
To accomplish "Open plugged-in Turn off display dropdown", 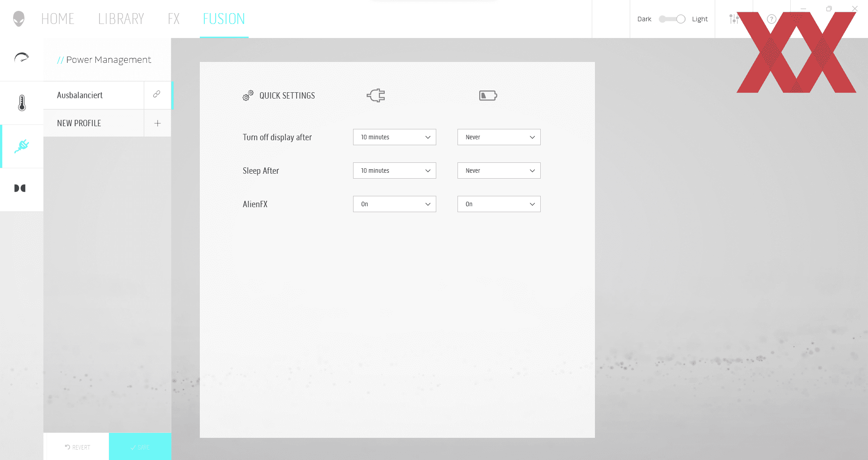I will click(395, 137).
